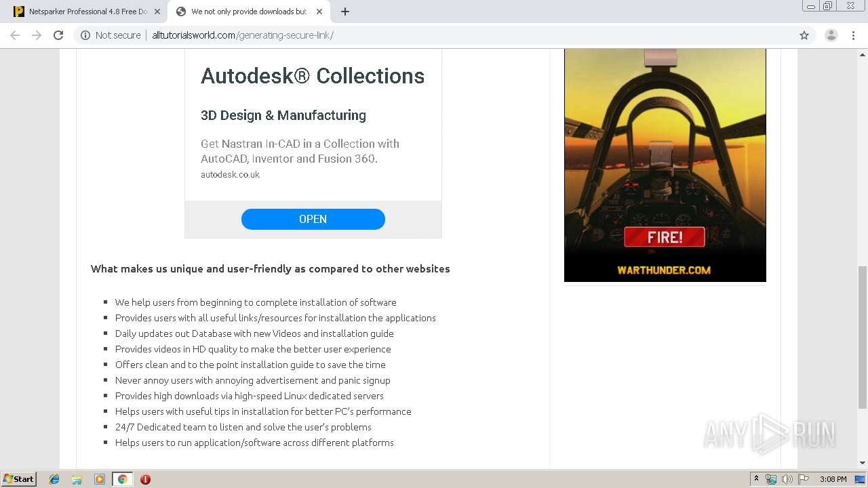868x488 pixels.
Task: Open the Chrome profile avatar
Action: tap(831, 35)
